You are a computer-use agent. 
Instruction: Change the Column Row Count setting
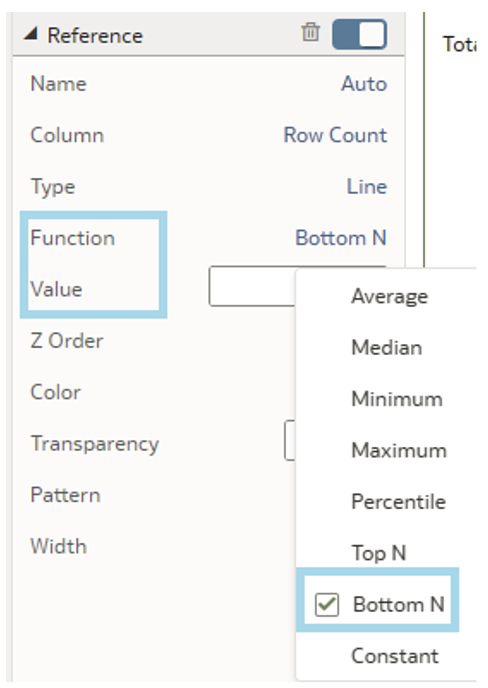pyautogui.click(x=335, y=135)
